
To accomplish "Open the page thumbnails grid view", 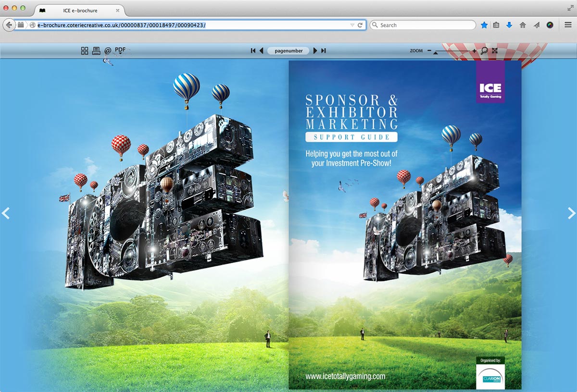I will click(x=85, y=50).
